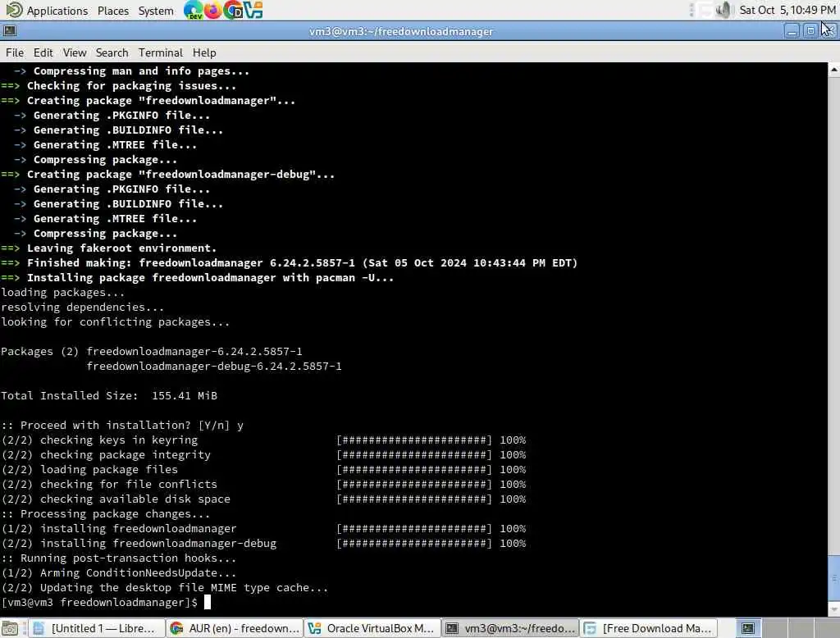
Task: Click the 'Processing package changes...' line
Action: [106, 514]
